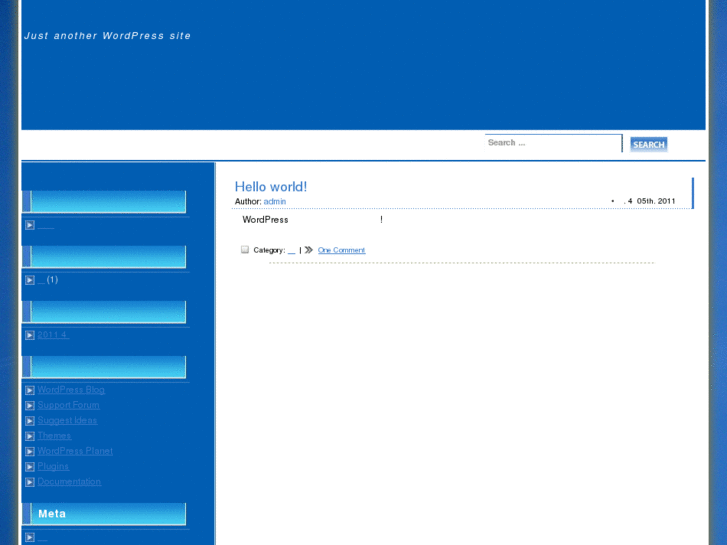Click the category link after Category:

coord(291,250)
